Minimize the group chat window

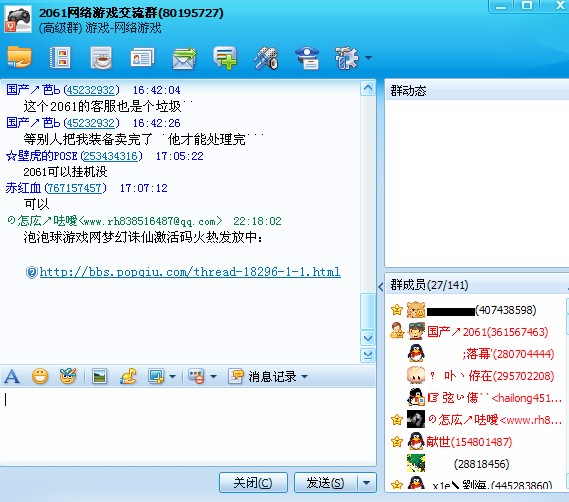click(501, 6)
